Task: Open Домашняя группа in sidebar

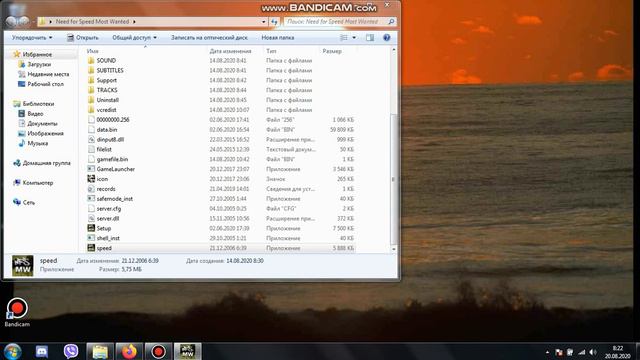Action: [x=47, y=163]
